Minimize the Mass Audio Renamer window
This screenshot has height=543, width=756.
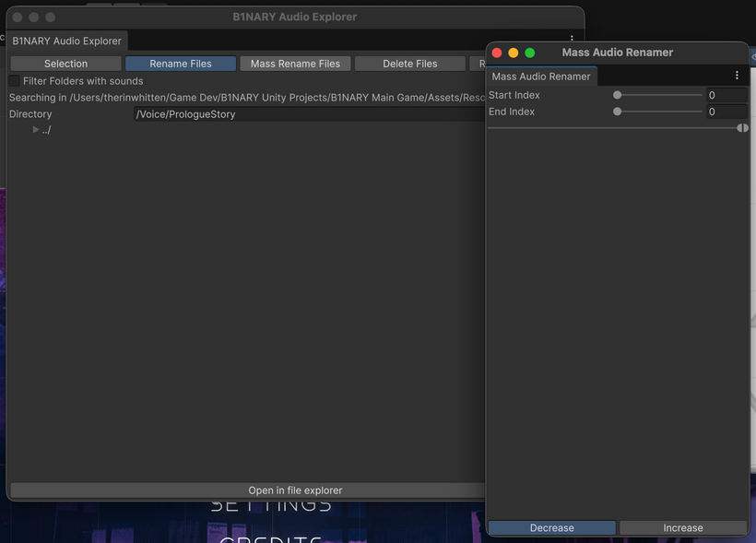pos(514,53)
